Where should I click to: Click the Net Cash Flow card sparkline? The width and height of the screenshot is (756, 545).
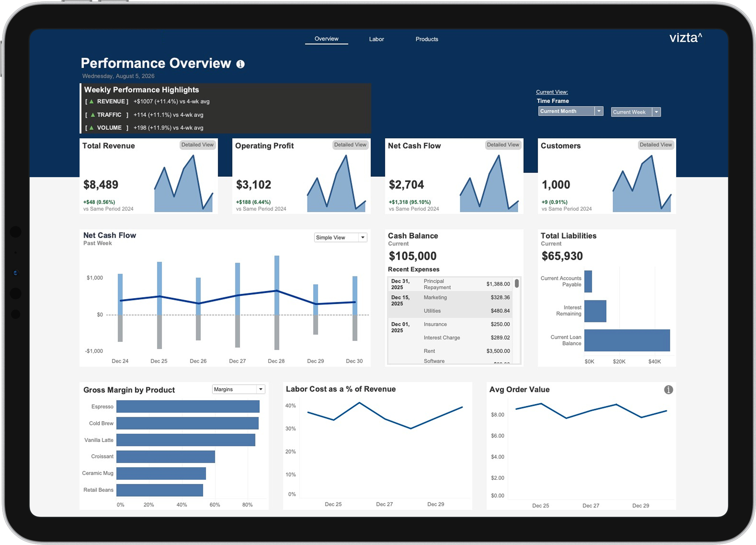pos(489,184)
